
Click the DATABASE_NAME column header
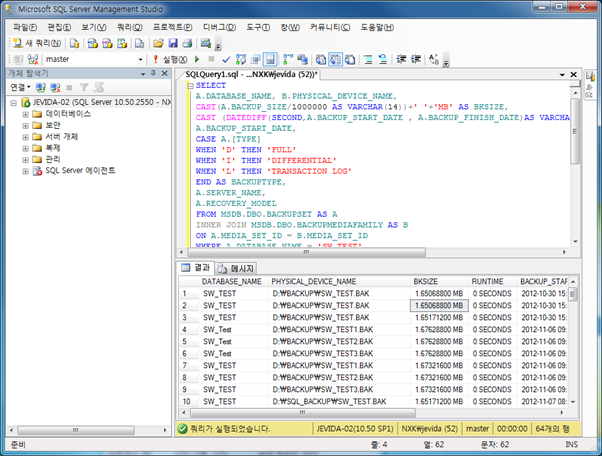(233, 281)
